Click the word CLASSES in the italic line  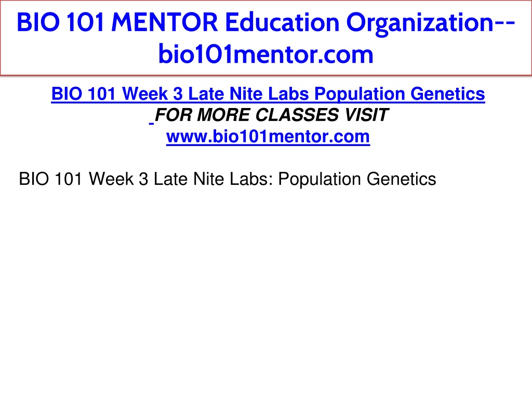297,115
